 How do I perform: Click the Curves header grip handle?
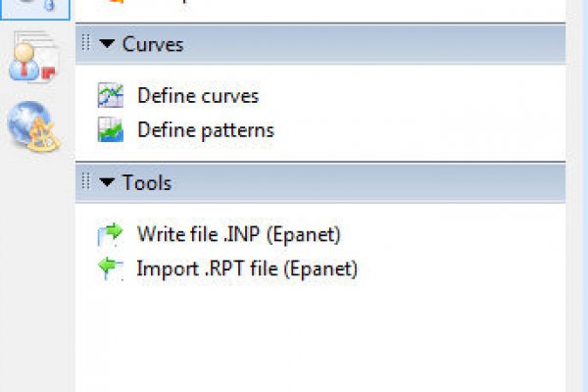pyautogui.click(x=86, y=45)
